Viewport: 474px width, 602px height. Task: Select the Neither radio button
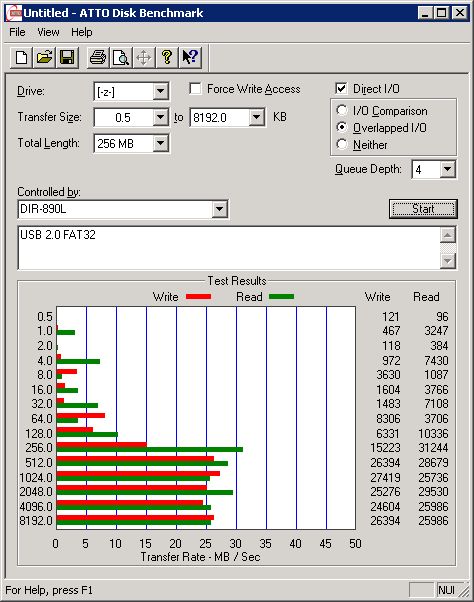(342, 144)
